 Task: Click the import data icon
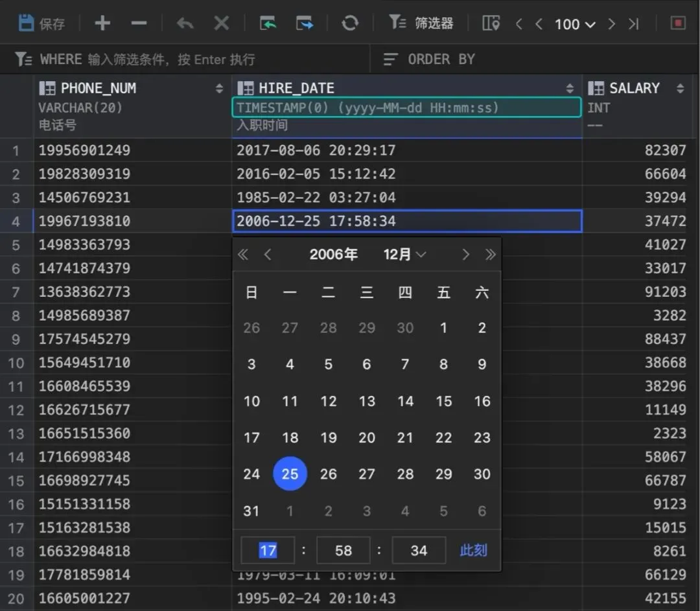(268, 23)
